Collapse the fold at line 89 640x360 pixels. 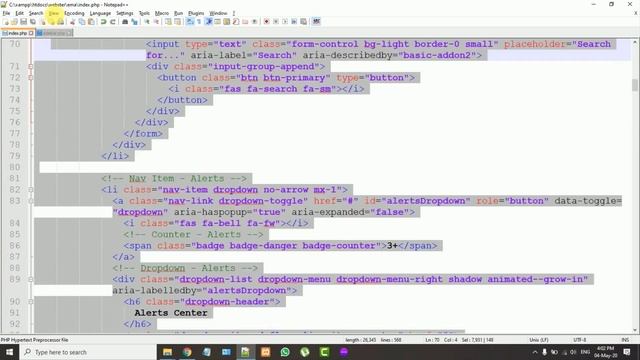[31, 280]
